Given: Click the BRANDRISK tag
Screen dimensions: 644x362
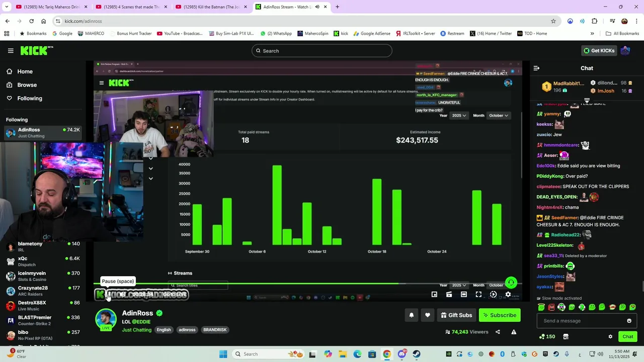Looking at the screenshot, I should click(215, 330).
